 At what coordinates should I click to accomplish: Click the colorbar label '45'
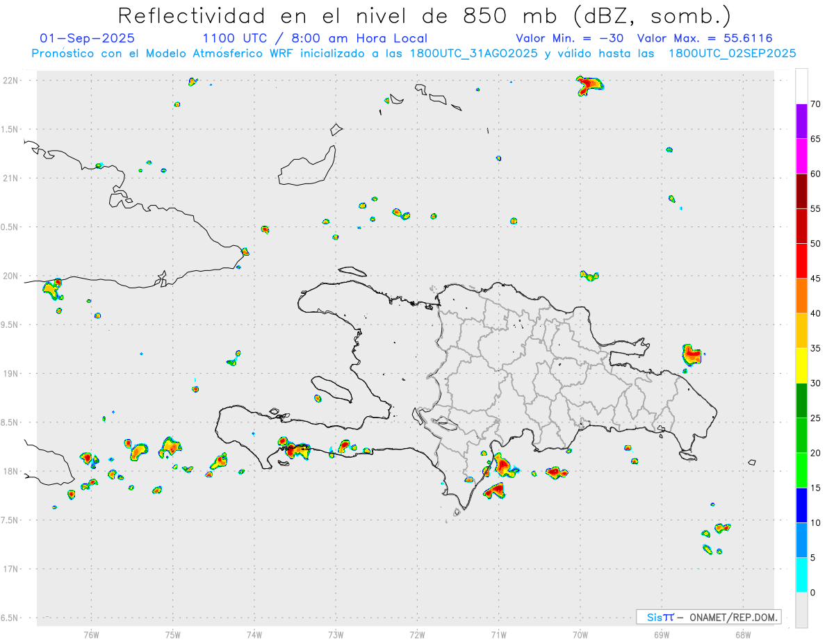(815, 279)
